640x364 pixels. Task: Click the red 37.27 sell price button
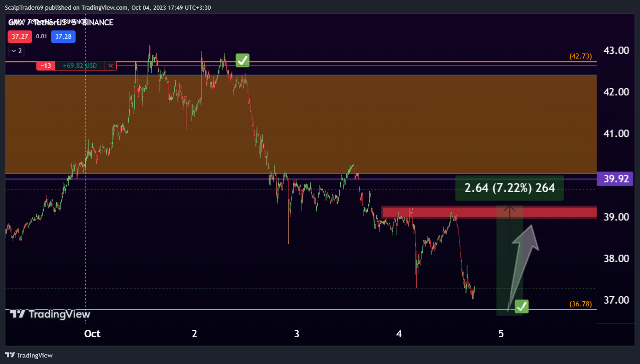tap(19, 36)
